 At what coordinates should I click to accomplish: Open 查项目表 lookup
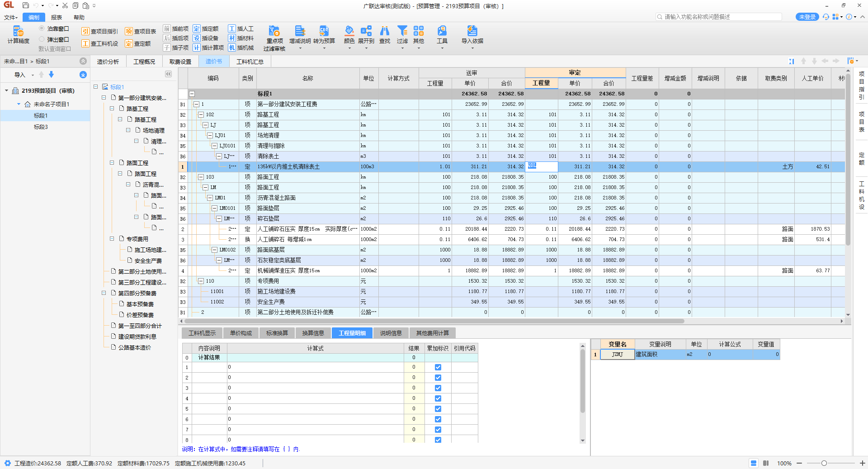pos(141,31)
